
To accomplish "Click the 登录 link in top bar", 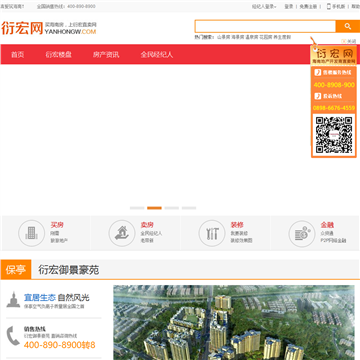I will tap(289, 6).
